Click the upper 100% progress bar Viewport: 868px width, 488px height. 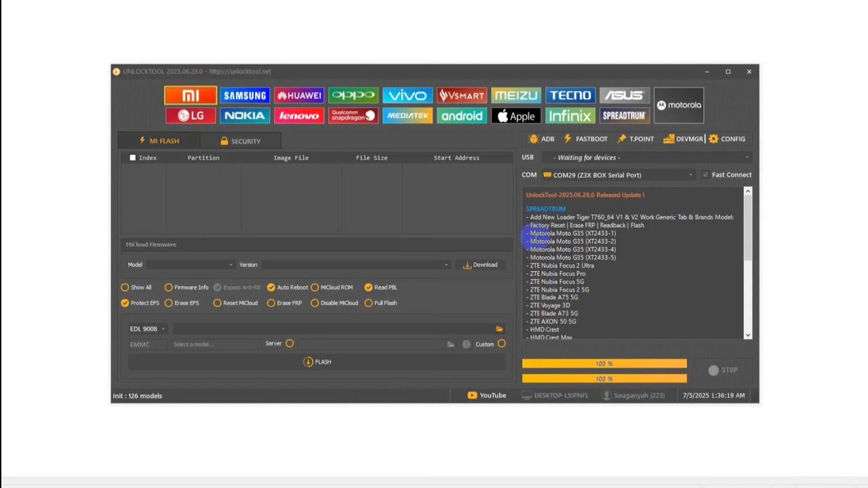(x=604, y=364)
